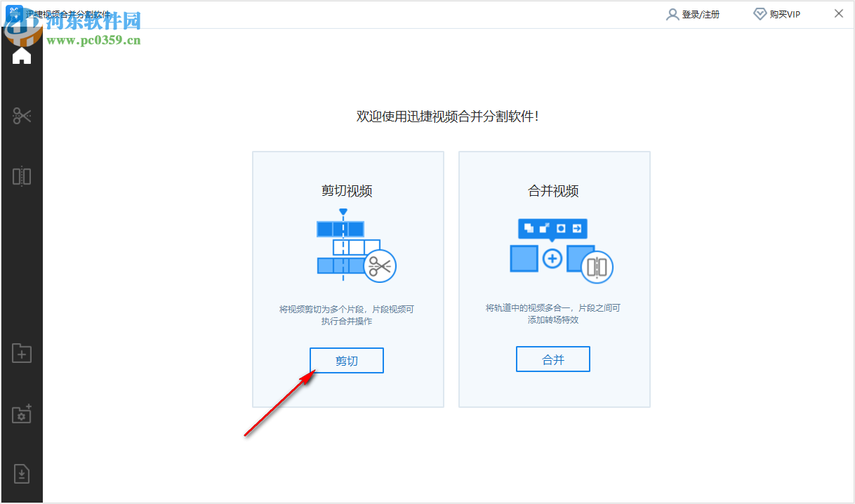Open the video cutting scissors tool in sidebar
Image resolution: width=855 pixels, height=504 pixels.
coord(22,114)
